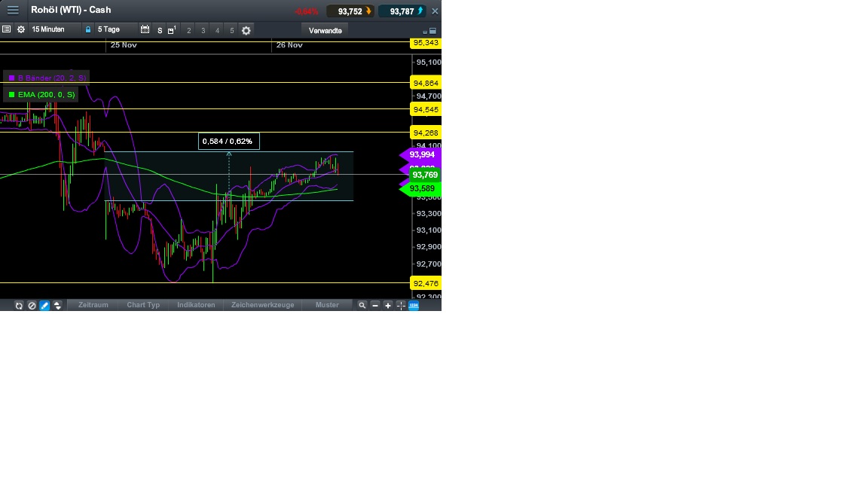The image size is (868, 488).
Task: Click the 93,787 buy price button
Action: pos(402,11)
